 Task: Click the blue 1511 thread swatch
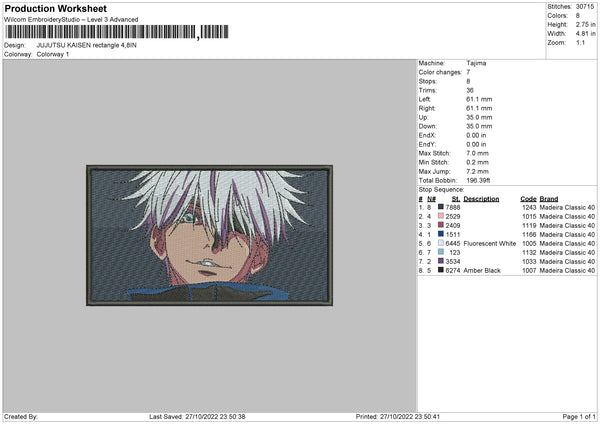point(441,234)
